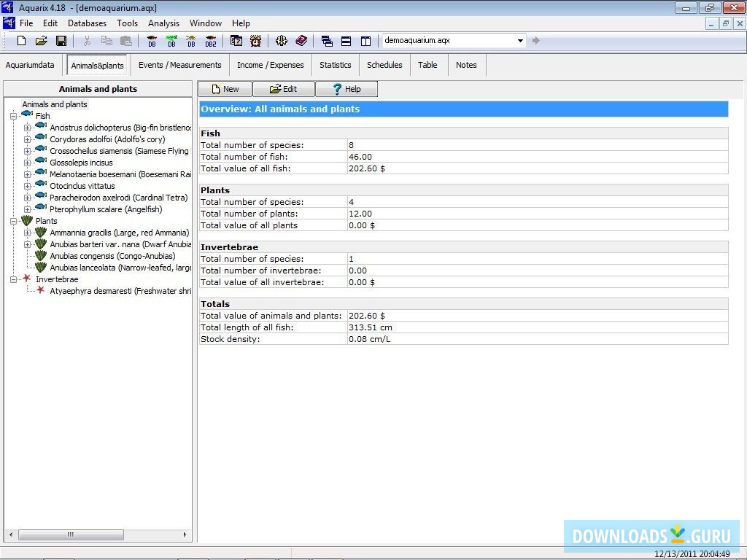Viewport: 747px width, 560px height.
Task: Click the open folder toolbar icon
Action: (x=42, y=41)
